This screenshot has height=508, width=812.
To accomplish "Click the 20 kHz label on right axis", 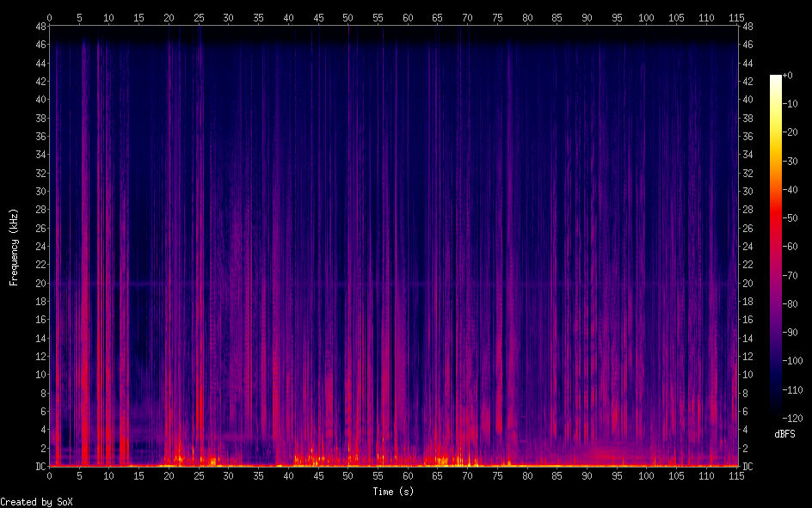I will [748, 283].
